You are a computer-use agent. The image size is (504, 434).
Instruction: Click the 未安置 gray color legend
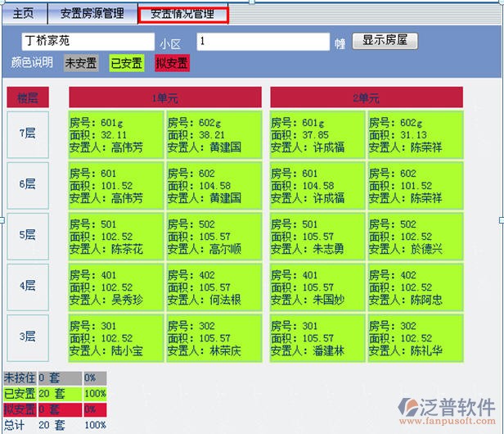pyautogui.click(x=81, y=63)
